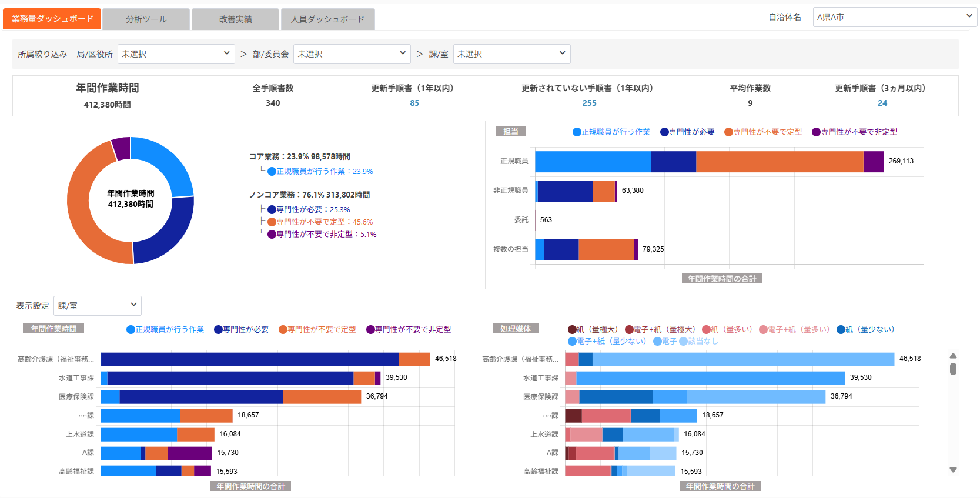Screen dimensions: 980x498
Task: Toggle 専門性が必要 in the 担当 chart legend
Action: [687, 132]
